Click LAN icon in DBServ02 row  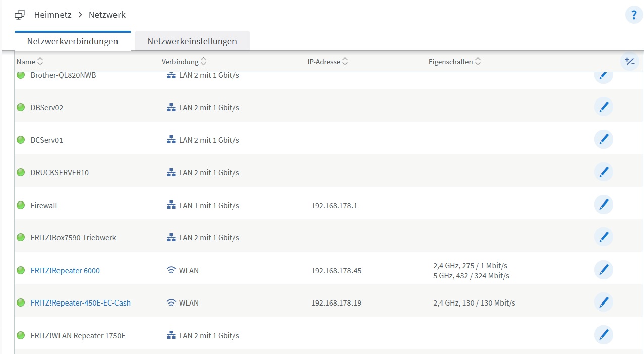point(171,107)
